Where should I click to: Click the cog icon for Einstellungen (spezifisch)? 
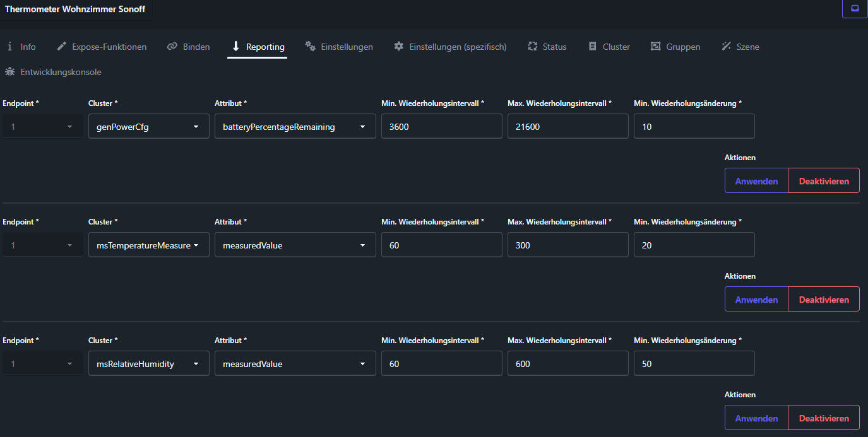pyautogui.click(x=398, y=47)
